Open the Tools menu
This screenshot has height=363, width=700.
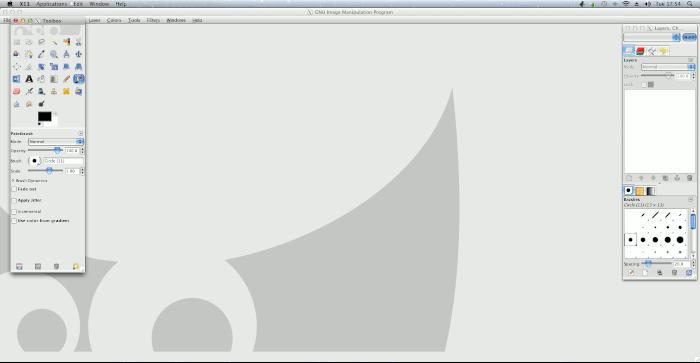(x=134, y=21)
